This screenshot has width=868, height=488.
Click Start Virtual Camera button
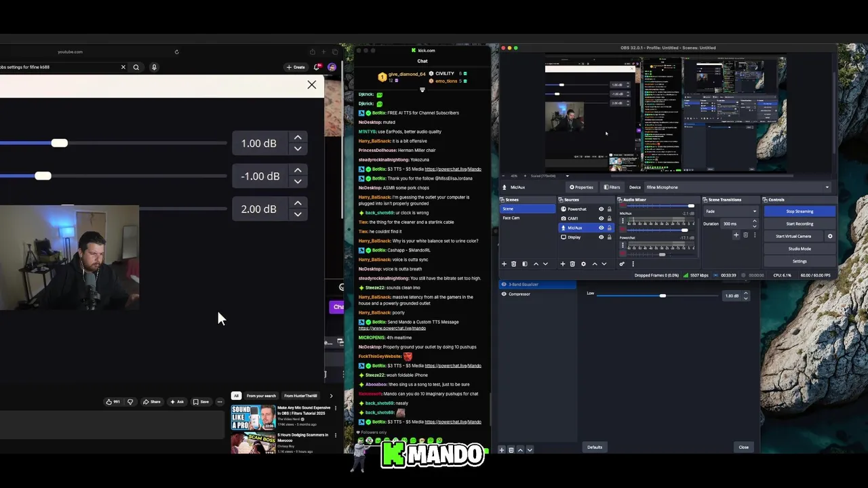793,236
